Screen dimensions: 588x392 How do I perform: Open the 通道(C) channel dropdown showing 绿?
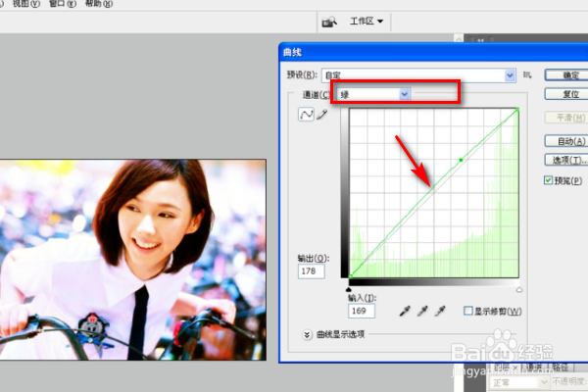click(374, 94)
